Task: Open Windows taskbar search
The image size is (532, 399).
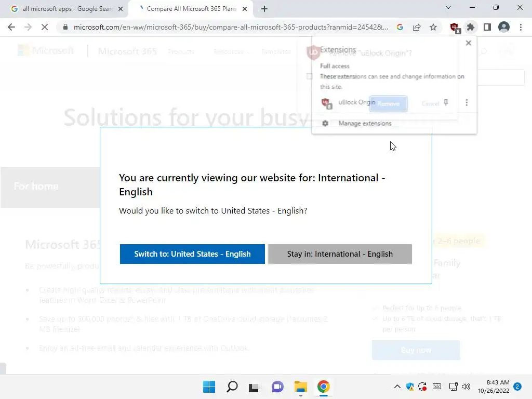Action: pyautogui.click(x=232, y=387)
